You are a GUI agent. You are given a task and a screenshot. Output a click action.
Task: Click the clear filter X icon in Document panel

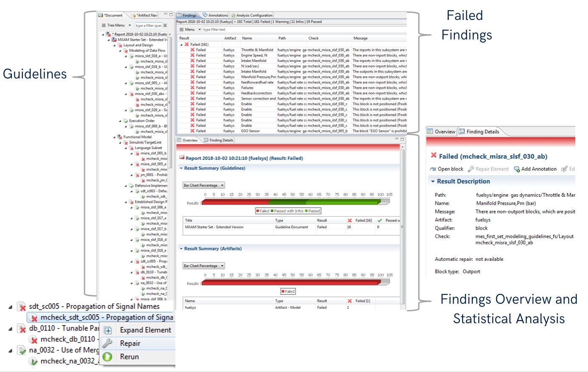(165, 25)
